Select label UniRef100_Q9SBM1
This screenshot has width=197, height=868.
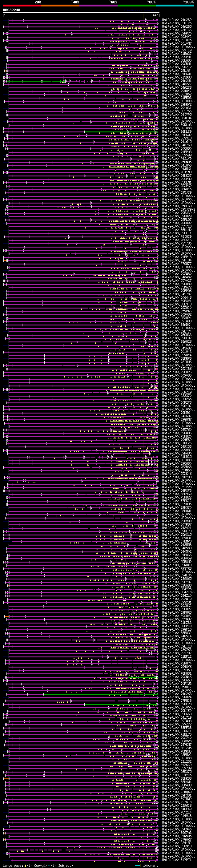177,64
